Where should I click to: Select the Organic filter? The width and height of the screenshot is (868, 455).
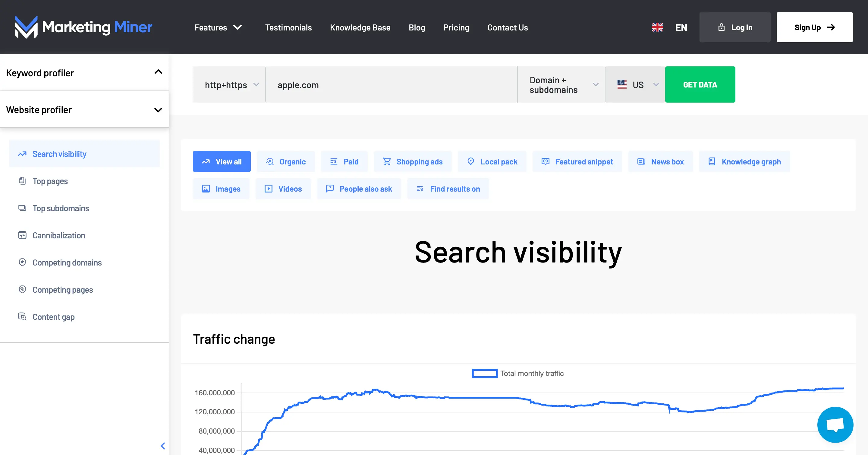(x=286, y=161)
